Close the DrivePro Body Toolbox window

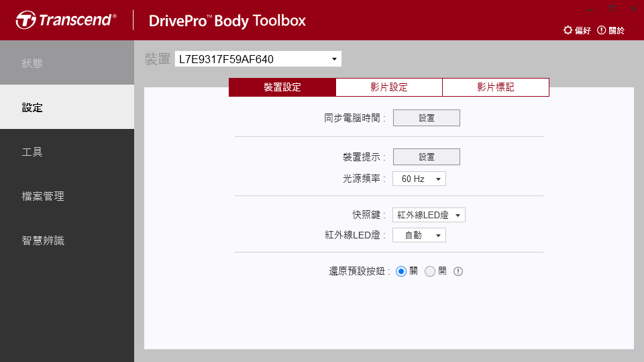pos(633,9)
